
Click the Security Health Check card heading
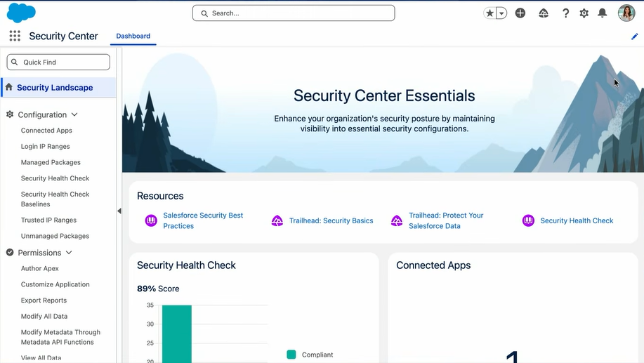186,265
